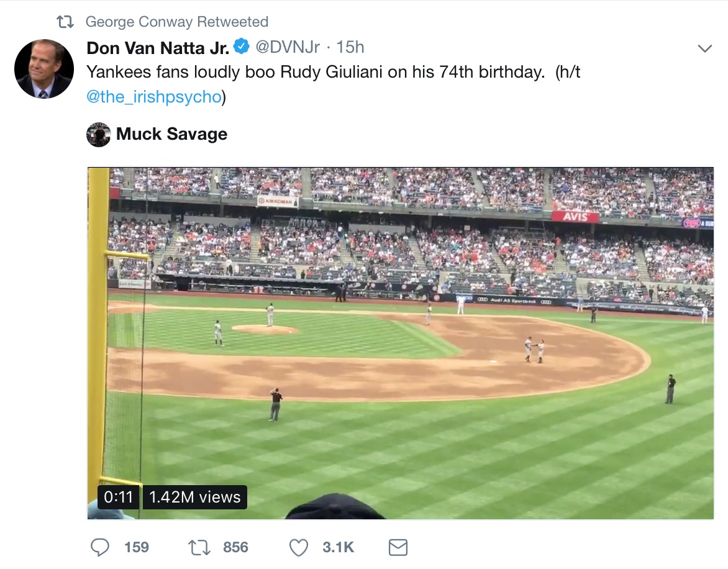Click the reply speech bubble icon
Image resolution: width=728 pixels, height=569 pixels.
coord(100,547)
